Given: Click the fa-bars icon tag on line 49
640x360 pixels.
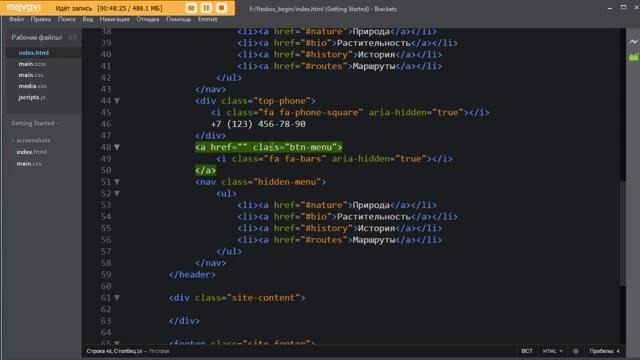Looking at the screenshot, I should [334, 159].
